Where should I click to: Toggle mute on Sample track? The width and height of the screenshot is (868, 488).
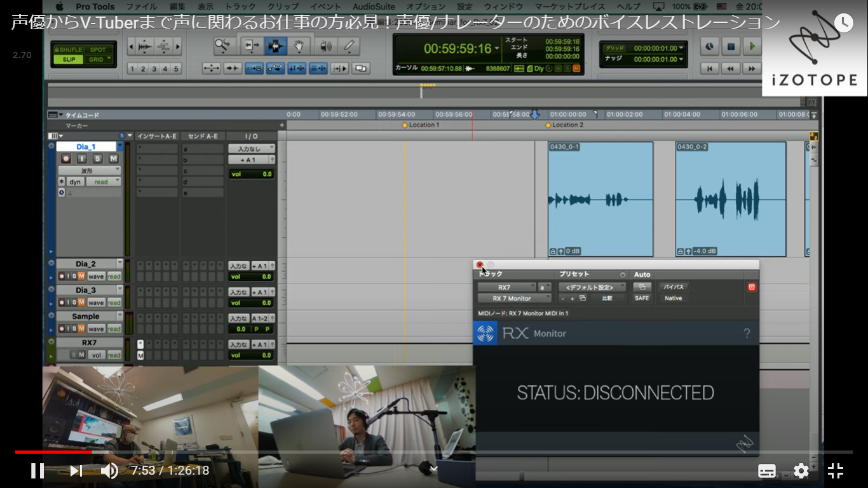click(x=81, y=329)
